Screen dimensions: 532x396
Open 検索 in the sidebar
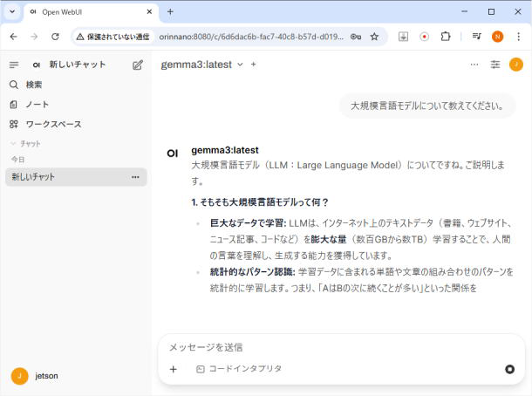(x=33, y=85)
